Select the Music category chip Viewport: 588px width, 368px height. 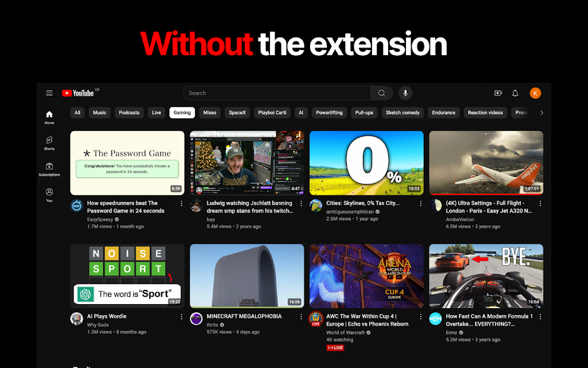(99, 113)
